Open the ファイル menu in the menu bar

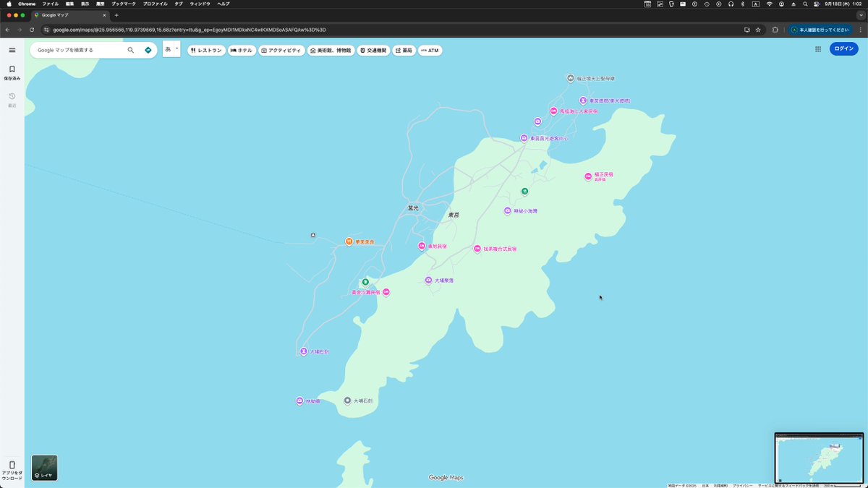51,4
